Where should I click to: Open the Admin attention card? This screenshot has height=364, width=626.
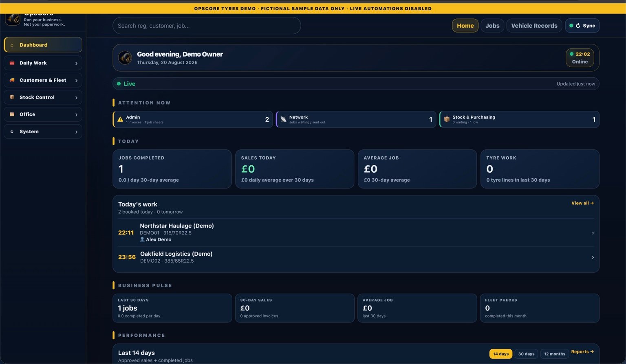tap(193, 119)
